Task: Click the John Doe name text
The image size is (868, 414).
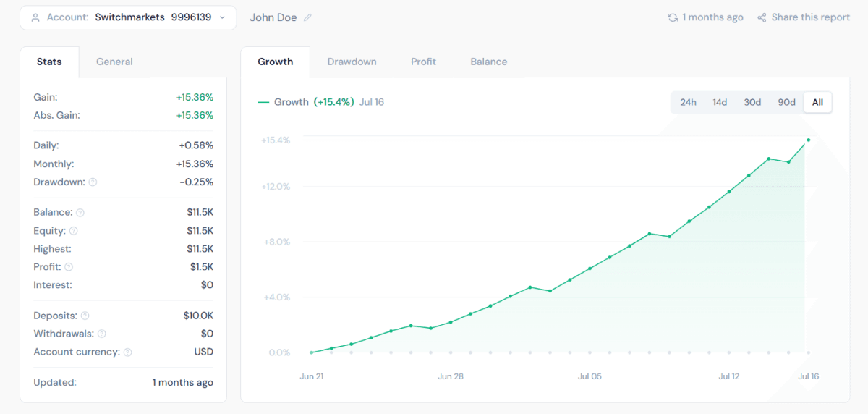Action: [x=273, y=17]
